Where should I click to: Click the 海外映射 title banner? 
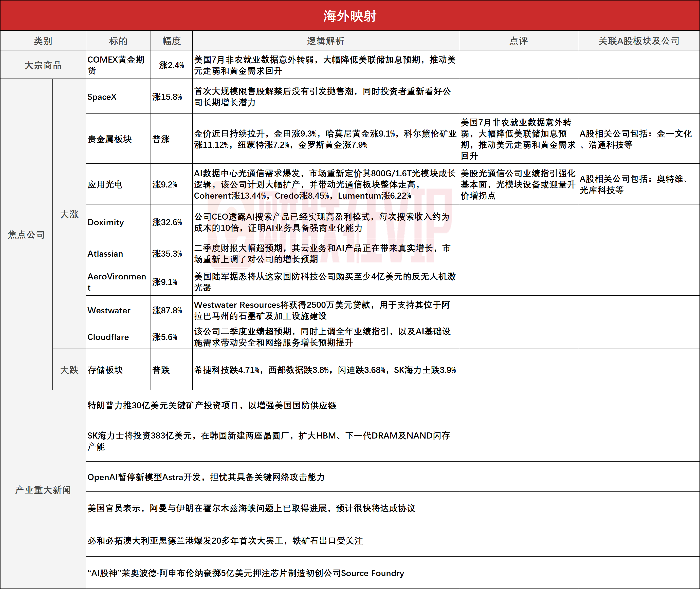click(350, 16)
